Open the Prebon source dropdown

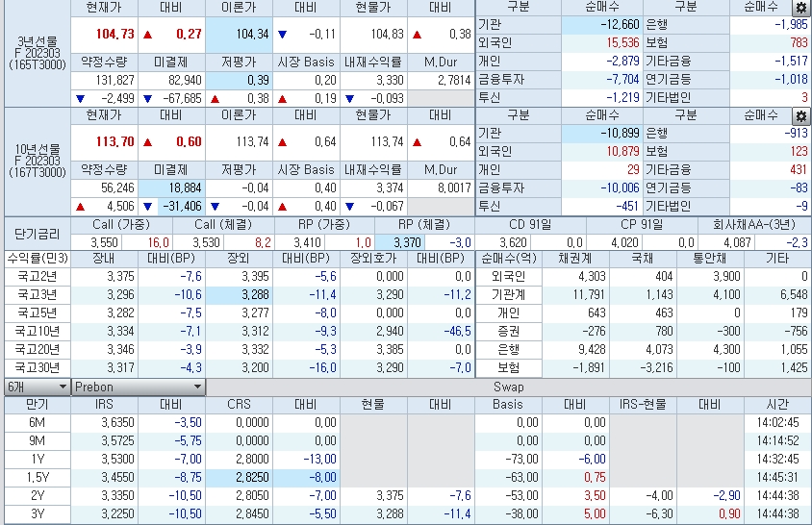139,387
